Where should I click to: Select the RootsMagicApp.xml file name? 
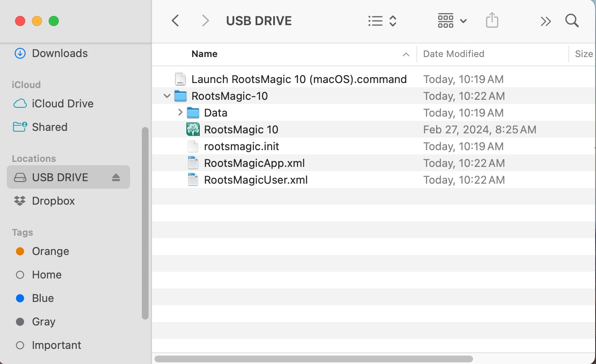pos(254,163)
